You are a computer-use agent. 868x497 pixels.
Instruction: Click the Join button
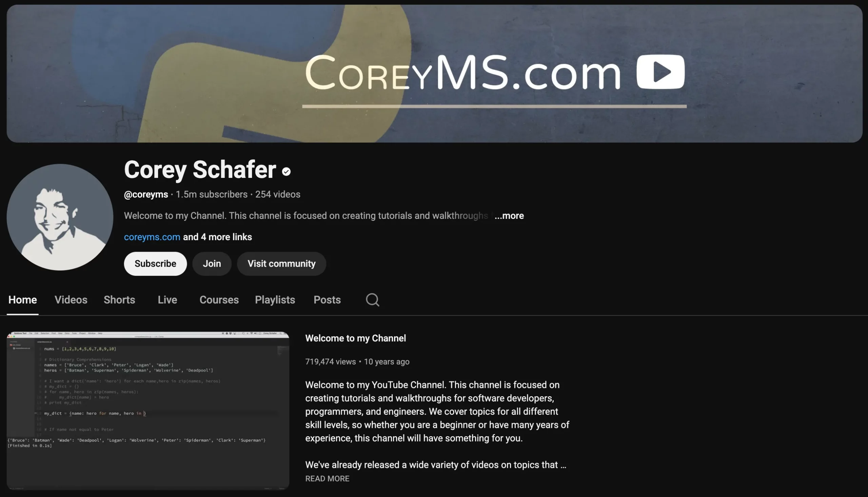(212, 264)
